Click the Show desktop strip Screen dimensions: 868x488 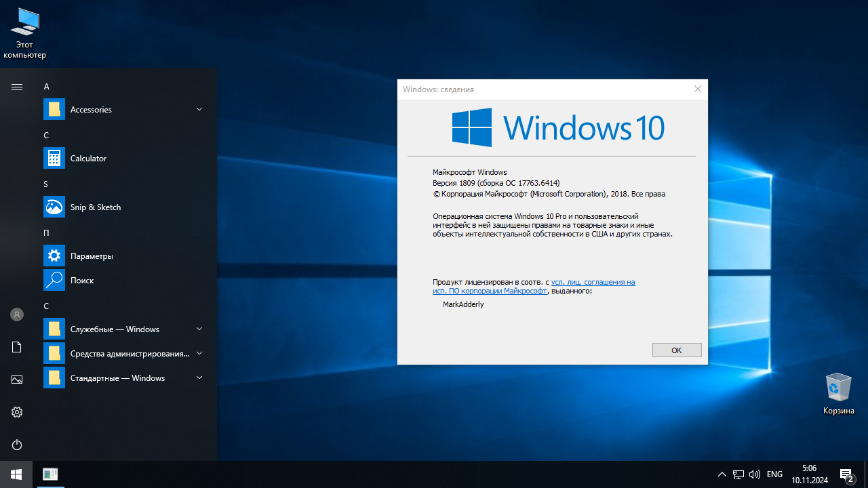click(x=866, y=474)
